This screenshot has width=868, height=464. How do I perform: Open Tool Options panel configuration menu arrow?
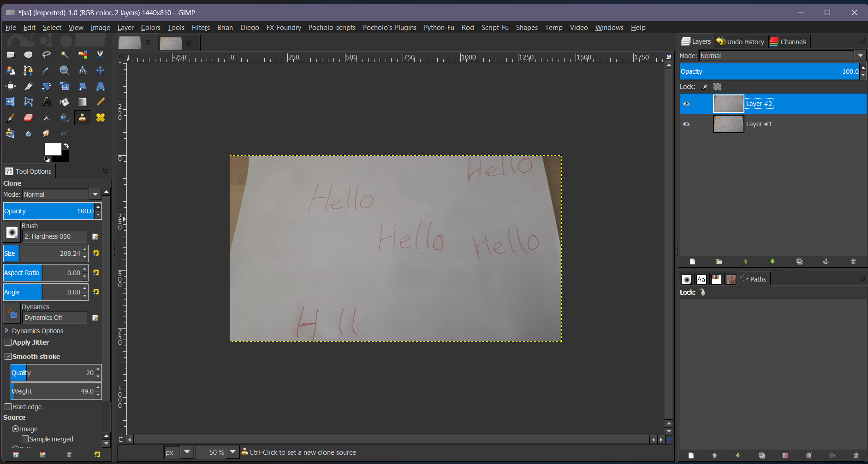tap(106, 170)
